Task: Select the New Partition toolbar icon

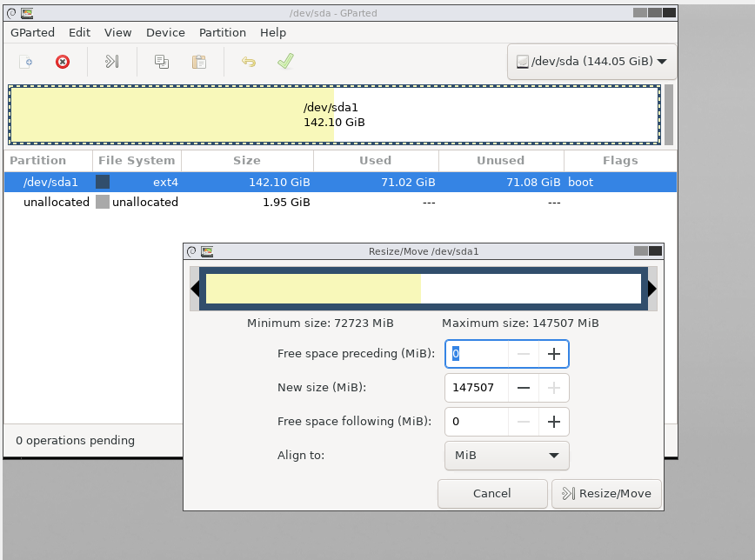Action: (x=24, y=61)
